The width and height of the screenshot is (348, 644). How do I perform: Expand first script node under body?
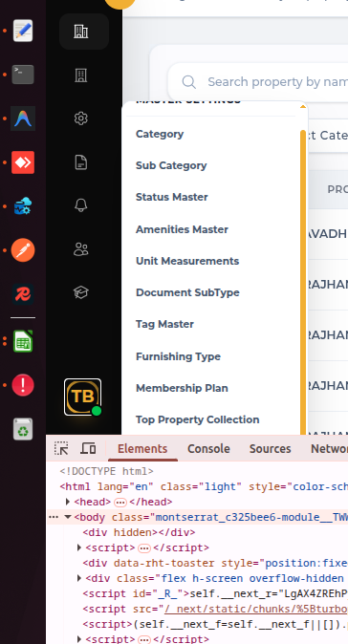tap(79, 547)
